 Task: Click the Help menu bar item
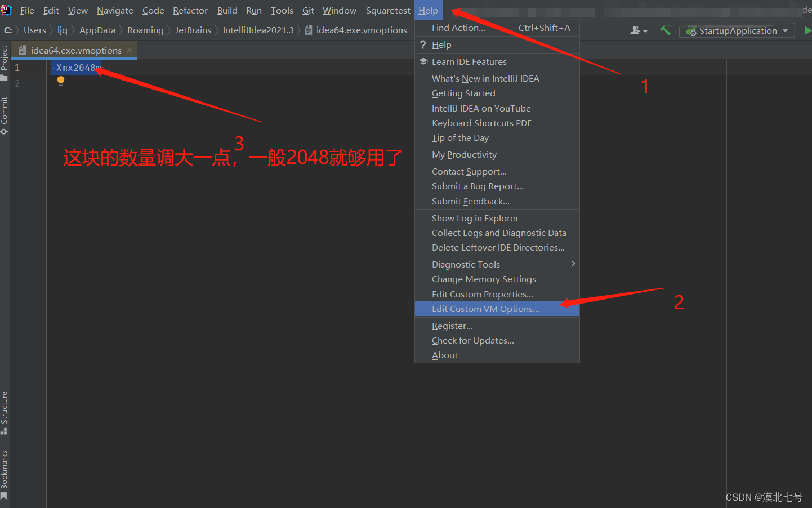[x=429, y=10]
